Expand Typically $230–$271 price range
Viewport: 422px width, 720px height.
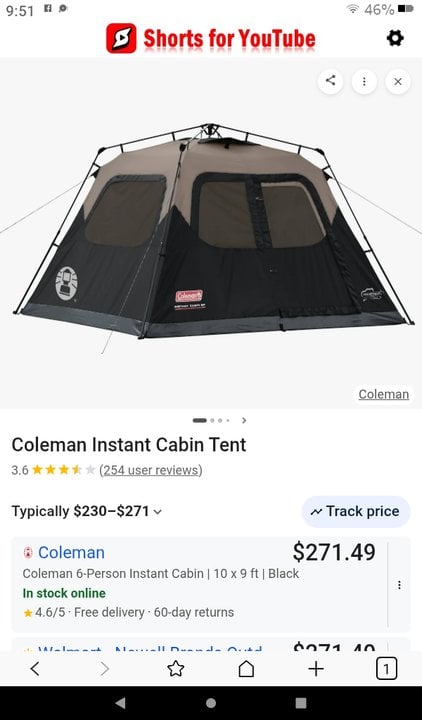(87, 511)
